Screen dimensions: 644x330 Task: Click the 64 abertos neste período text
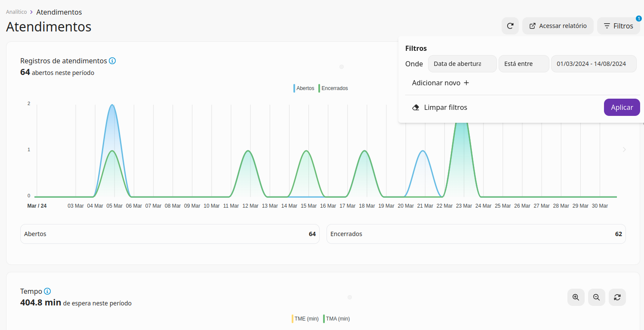(57, 72)
